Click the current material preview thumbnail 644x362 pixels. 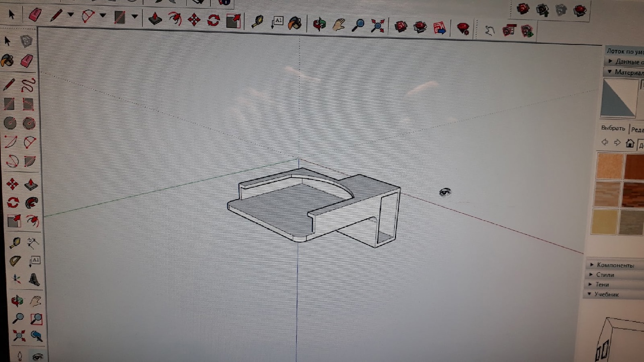[619, 98]
